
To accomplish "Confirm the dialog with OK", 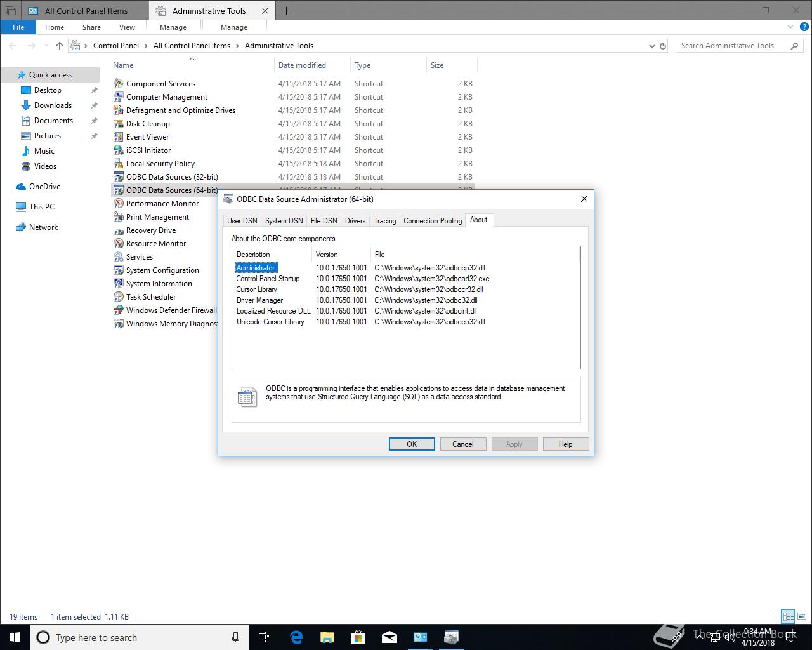I will point(412,444).
